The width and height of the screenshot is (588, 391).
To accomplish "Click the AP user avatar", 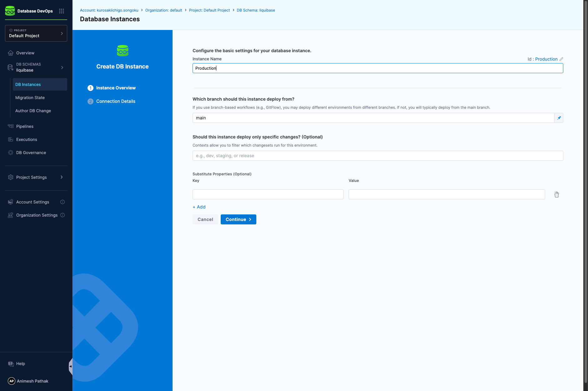I will click(x=12, y=381).
